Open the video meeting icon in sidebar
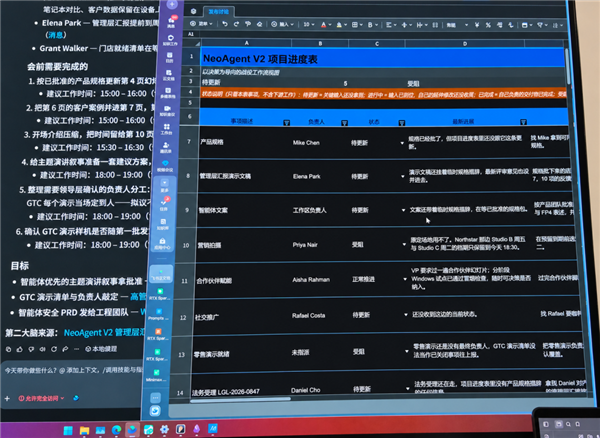This screenshot has height=438, width=600. pos(167,111)
